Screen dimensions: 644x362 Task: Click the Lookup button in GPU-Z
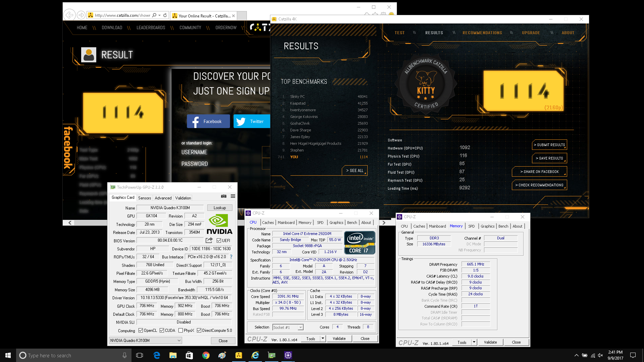point(220,208)
